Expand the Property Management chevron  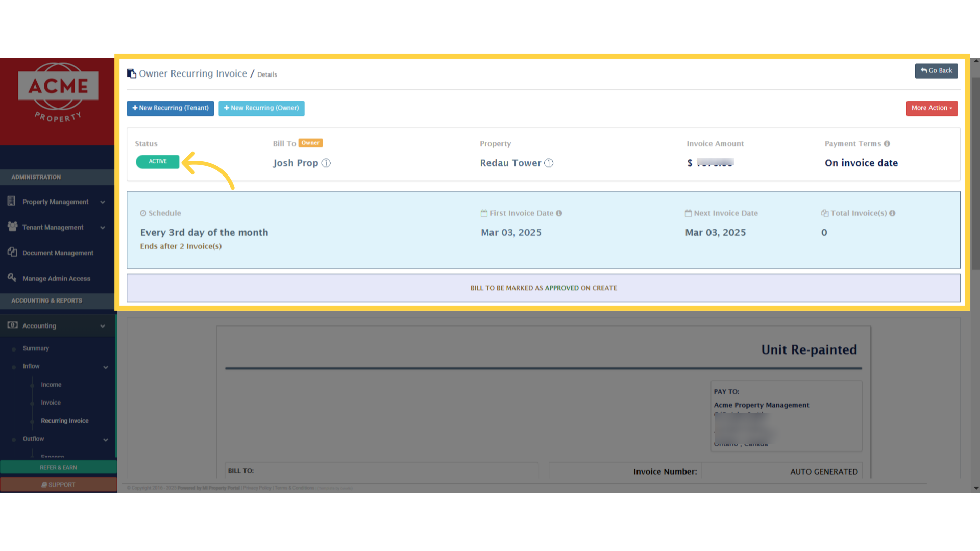[103, 202]
